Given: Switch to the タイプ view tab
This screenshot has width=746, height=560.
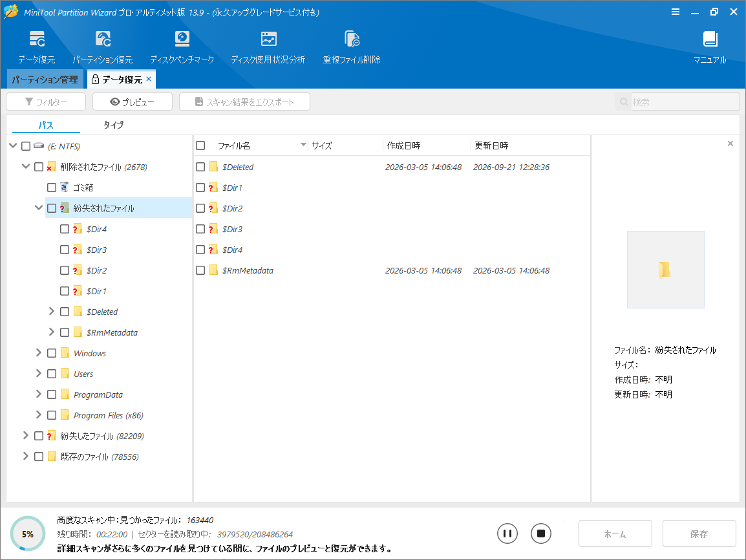Looking at the screenshot, I should click(x=113, y=125).
